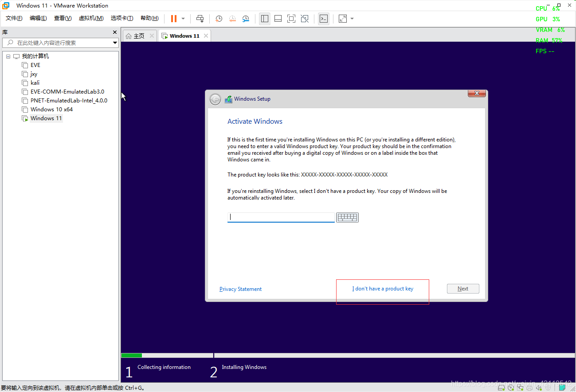The image size is (576, 392).
Task: Open the Privacy Statement link
Action: (x=240, y=289)
